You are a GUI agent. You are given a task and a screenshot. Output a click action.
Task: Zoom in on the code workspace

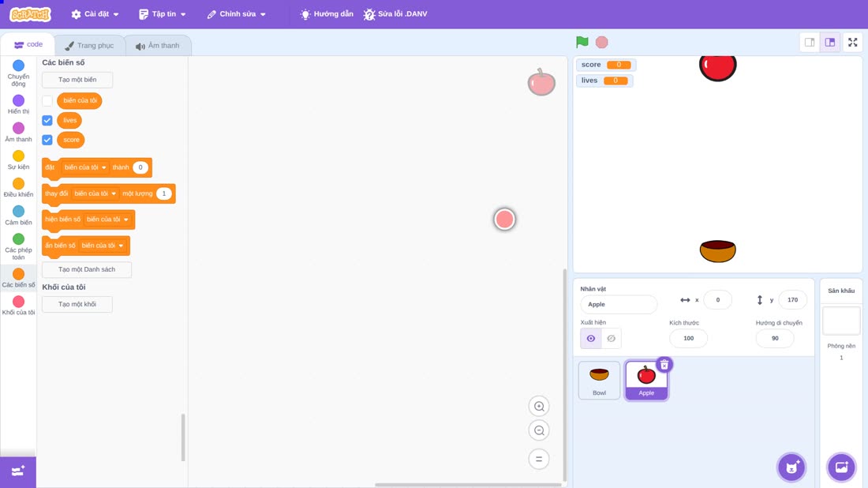click(539, 406)
